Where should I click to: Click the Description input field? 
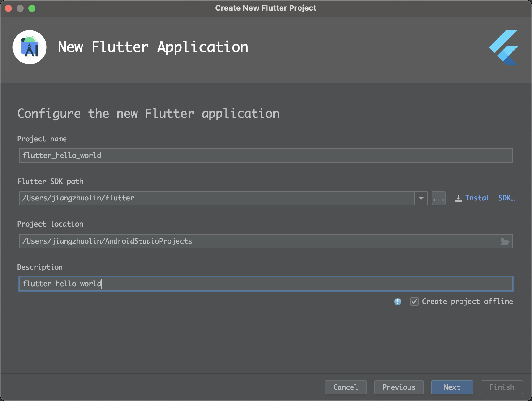pyautogui.click(x=266, y=284)
